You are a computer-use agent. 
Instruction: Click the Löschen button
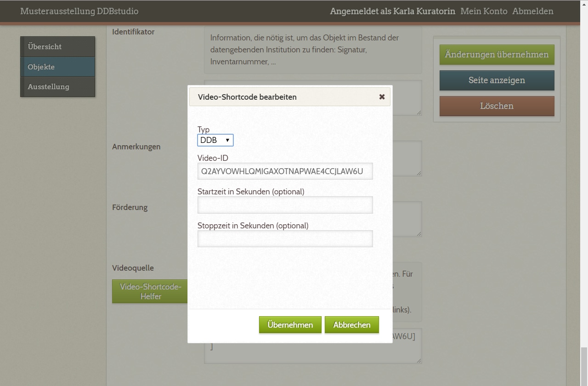click(x=497, y=106)
